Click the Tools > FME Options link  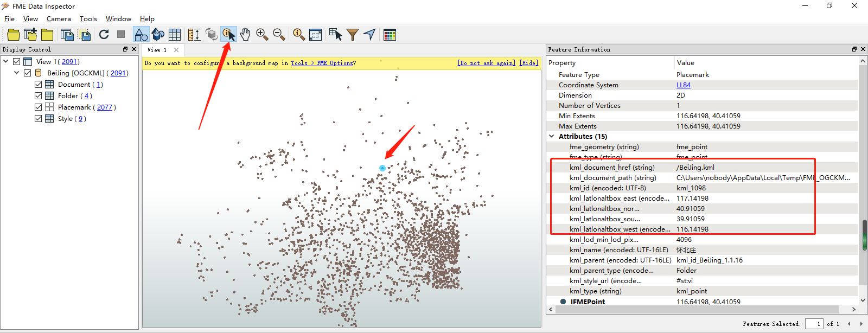322,63
